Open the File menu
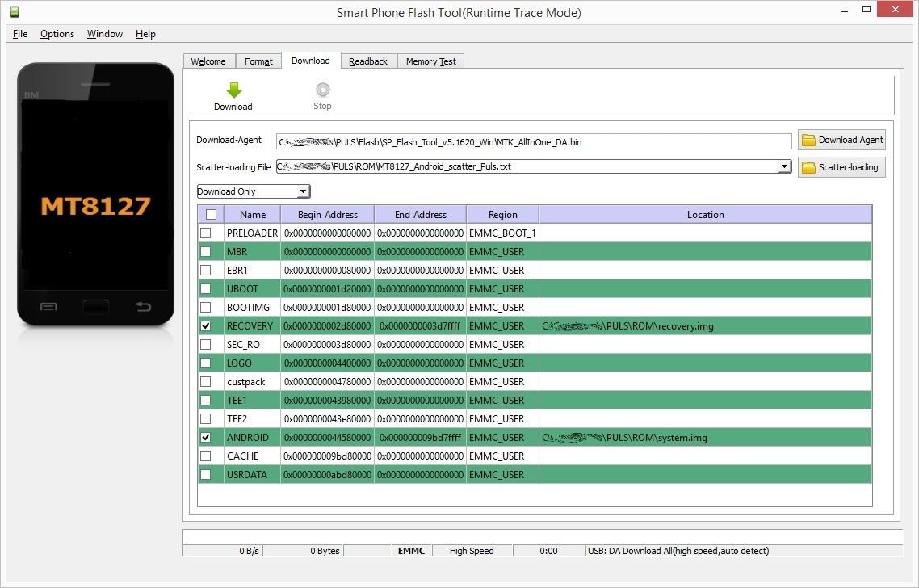The image size is (919, 588). (x=20, y=34)
